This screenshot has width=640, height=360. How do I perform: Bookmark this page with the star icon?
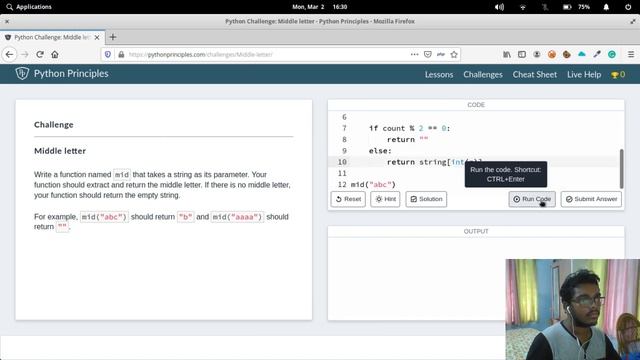[454, 54]
